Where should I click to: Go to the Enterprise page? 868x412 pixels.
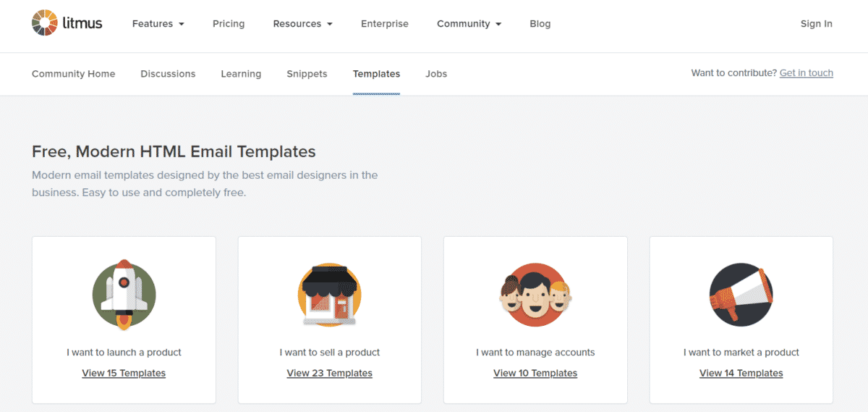[x=385, y=24]
